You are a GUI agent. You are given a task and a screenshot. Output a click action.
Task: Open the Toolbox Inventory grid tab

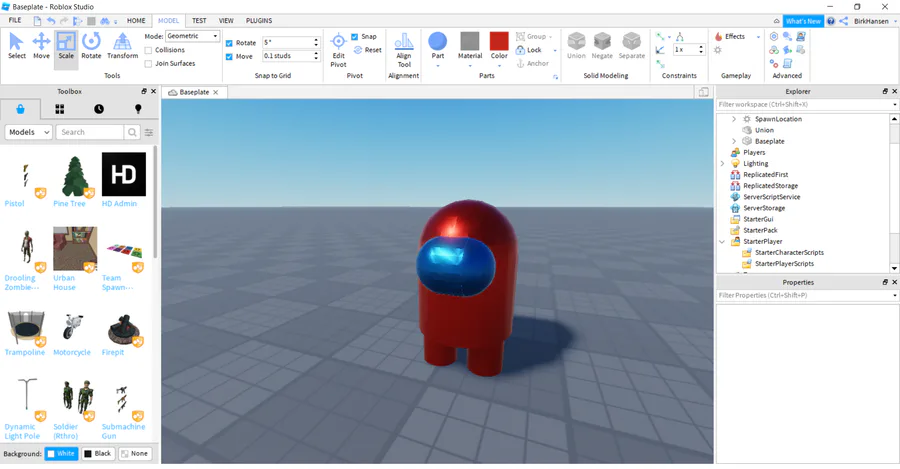[x=60, y=108]
